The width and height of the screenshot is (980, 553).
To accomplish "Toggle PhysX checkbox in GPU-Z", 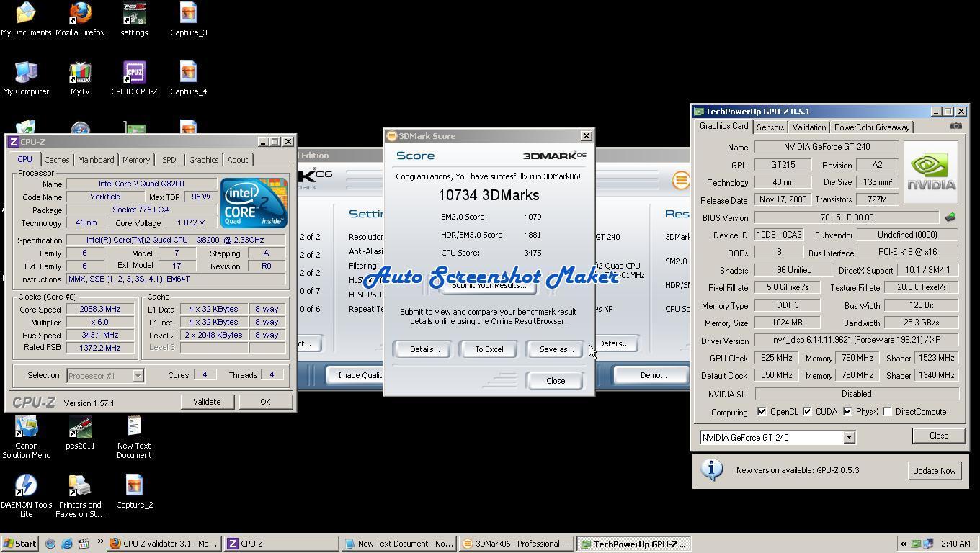I will tap(848, 412).
